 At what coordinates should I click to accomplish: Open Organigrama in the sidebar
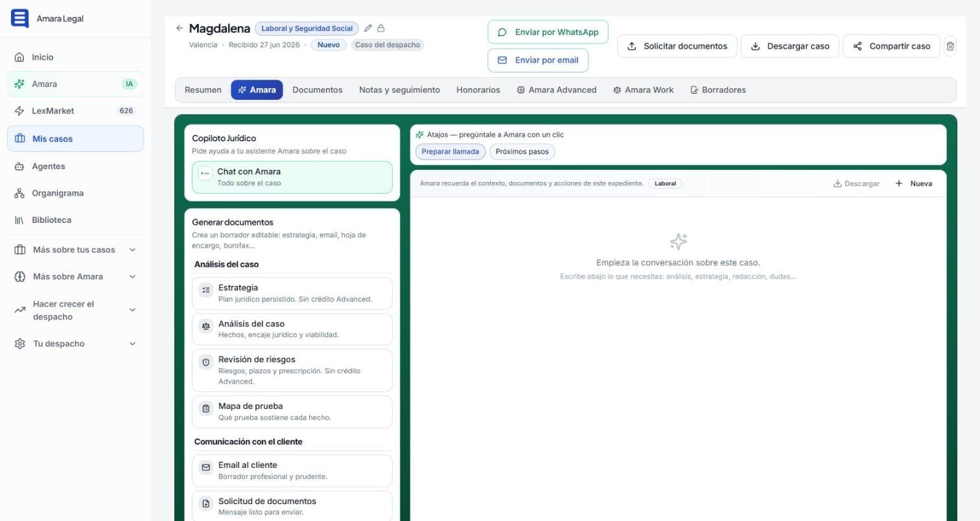click(x=75, y=193)
